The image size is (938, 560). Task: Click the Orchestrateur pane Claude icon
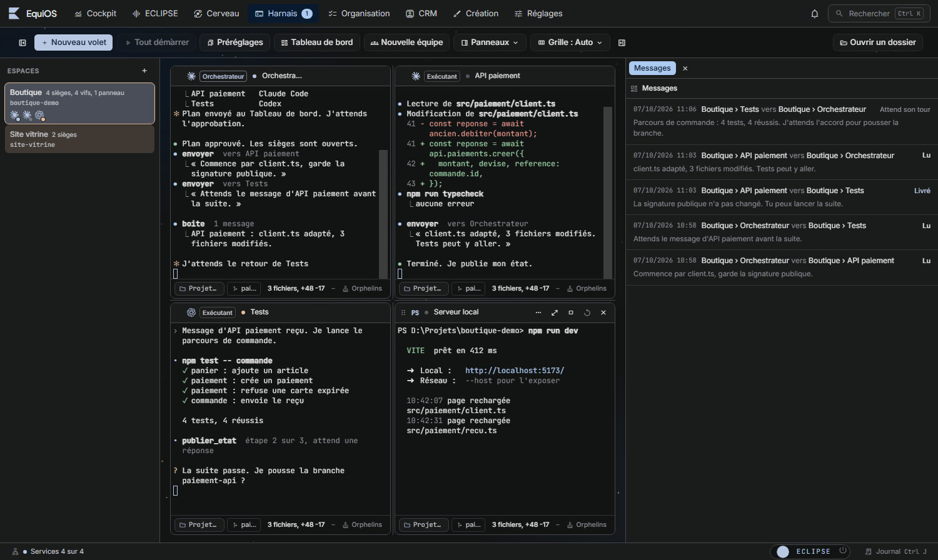[191, 76]
